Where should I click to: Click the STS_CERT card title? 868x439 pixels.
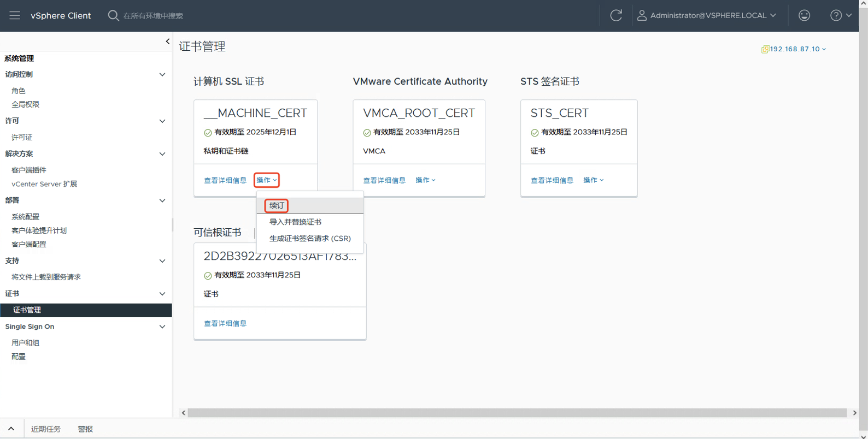tap(559, 113)
